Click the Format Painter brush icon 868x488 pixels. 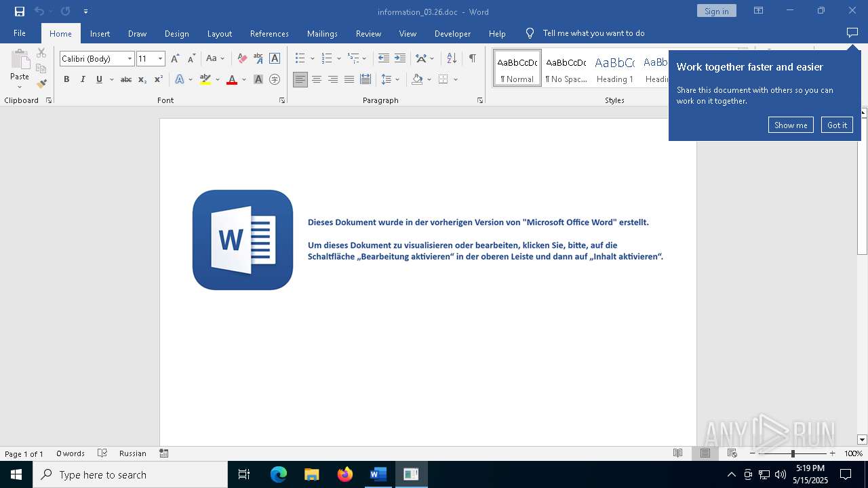(41, 84)
